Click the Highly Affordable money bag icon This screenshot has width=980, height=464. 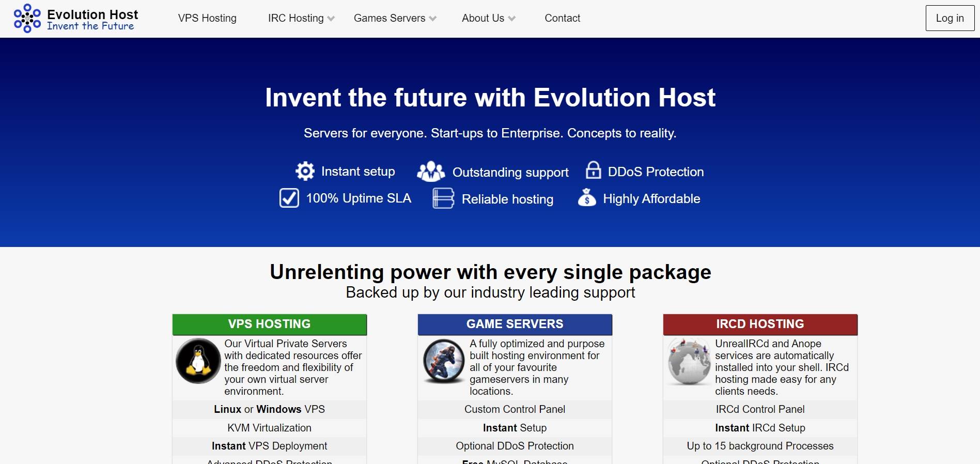[587, 198]
